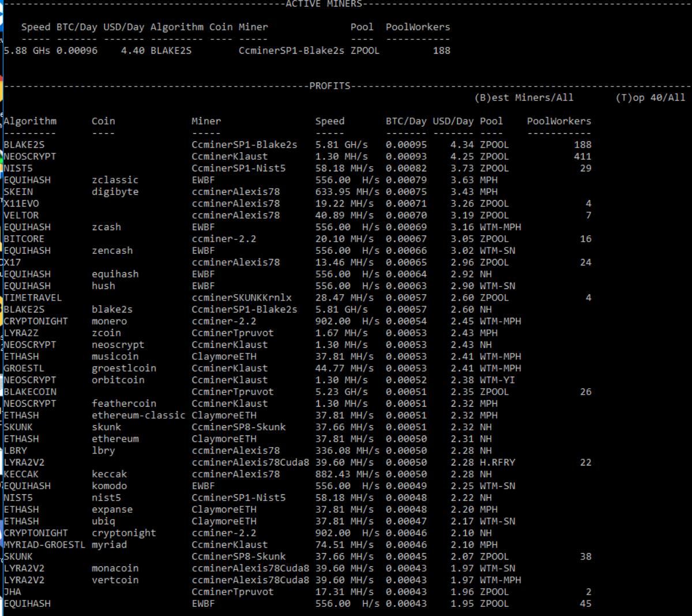Click the 633.95 MH/s speed value

click(x=347, y=191)
